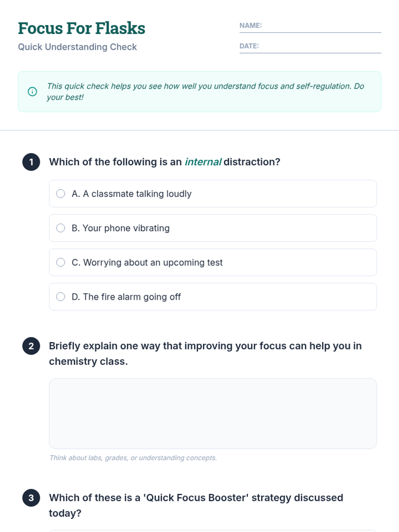This screenshot has height=532, width=399.
Task: Click the question 3 number badge
Action: (x=31, y=498)
